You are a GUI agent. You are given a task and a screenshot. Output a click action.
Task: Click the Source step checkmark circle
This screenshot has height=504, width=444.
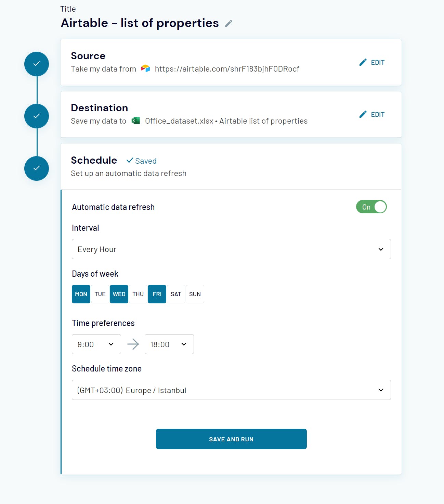pos(37,64)
